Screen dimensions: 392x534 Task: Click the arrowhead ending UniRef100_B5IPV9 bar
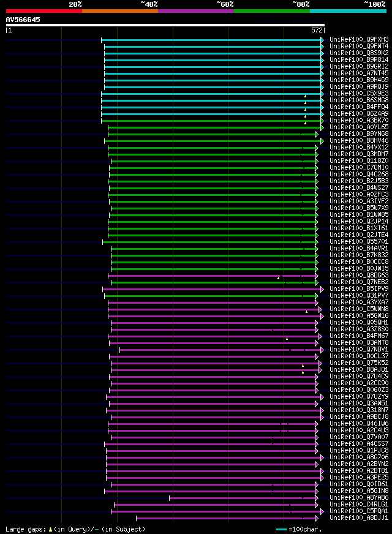pyautogui.click(x=322, y=290)
